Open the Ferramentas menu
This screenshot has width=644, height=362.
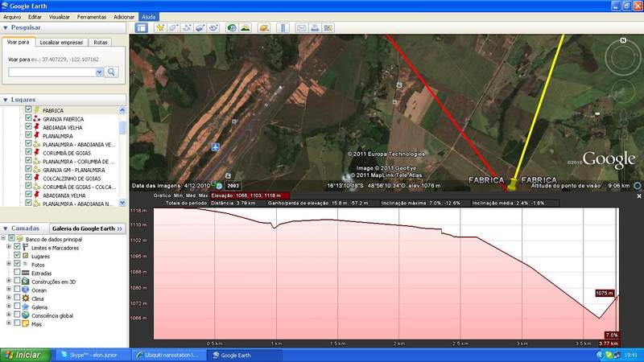pyautogui.click(x=92, y=17)
